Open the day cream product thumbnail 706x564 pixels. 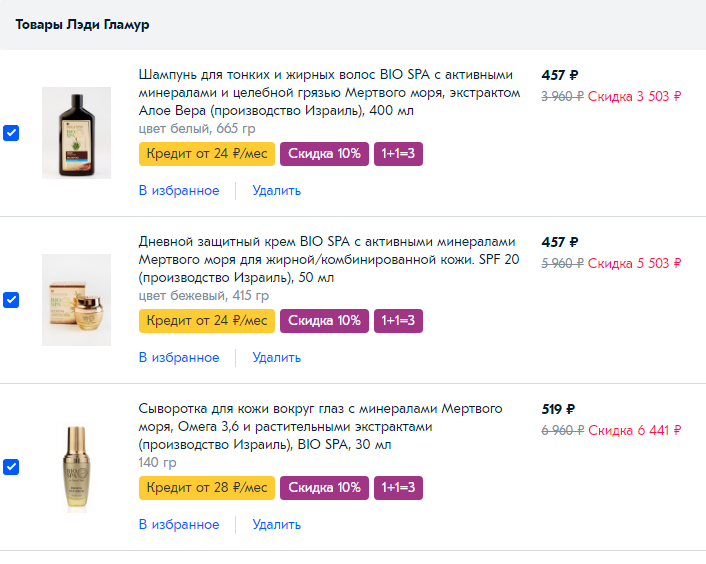coord(76,300)
